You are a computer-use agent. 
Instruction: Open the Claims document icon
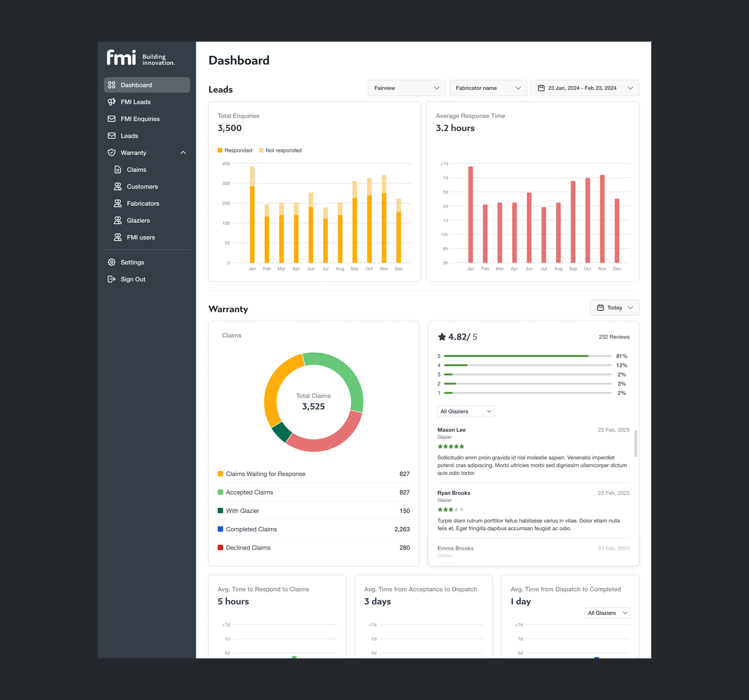click(118, 170)
